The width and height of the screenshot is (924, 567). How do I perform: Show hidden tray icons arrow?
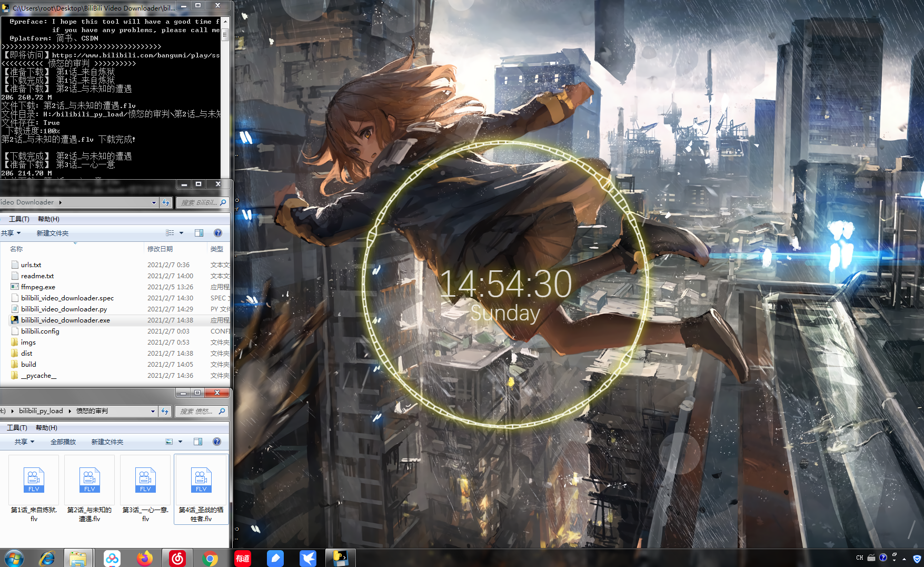coord(905,559)
